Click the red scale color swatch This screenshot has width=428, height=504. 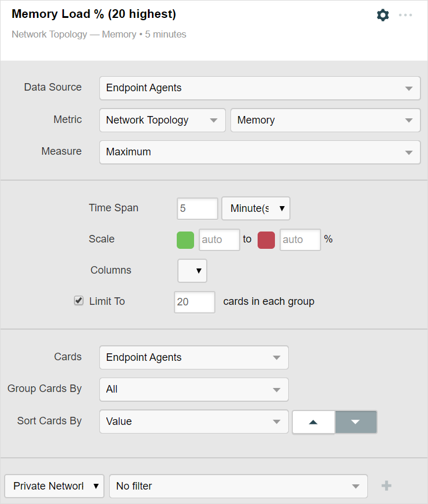[266, 240]
